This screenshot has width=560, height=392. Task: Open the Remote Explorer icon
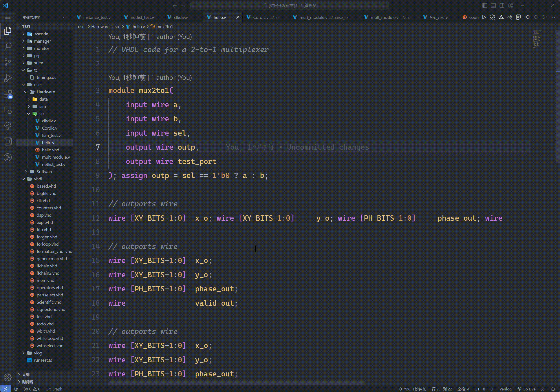click(x=7, y=110)
